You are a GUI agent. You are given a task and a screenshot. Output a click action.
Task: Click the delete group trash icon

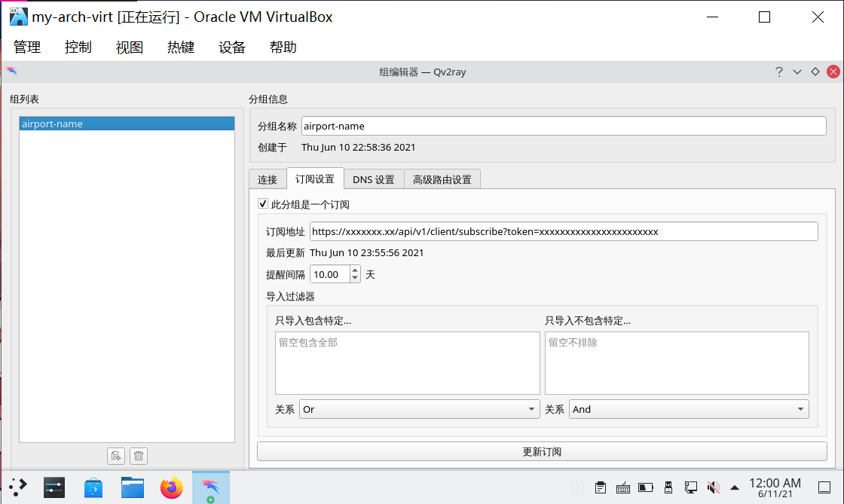tap(139, 456)
